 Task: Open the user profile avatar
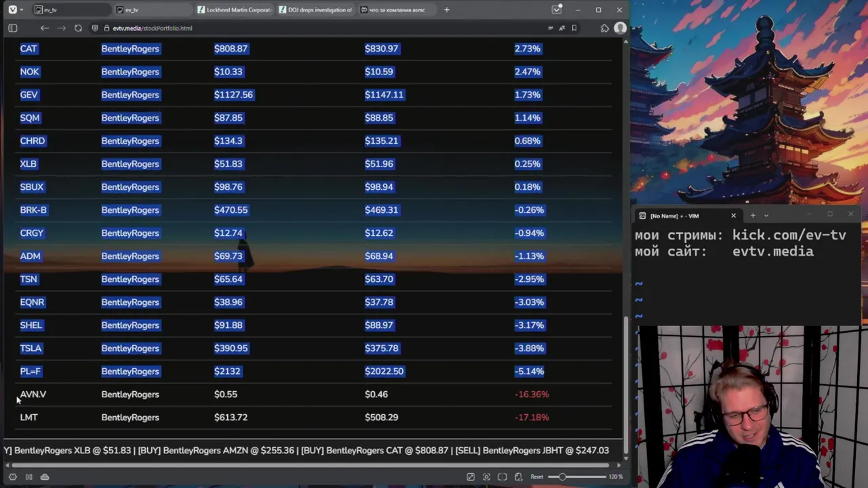pos(620,28)
